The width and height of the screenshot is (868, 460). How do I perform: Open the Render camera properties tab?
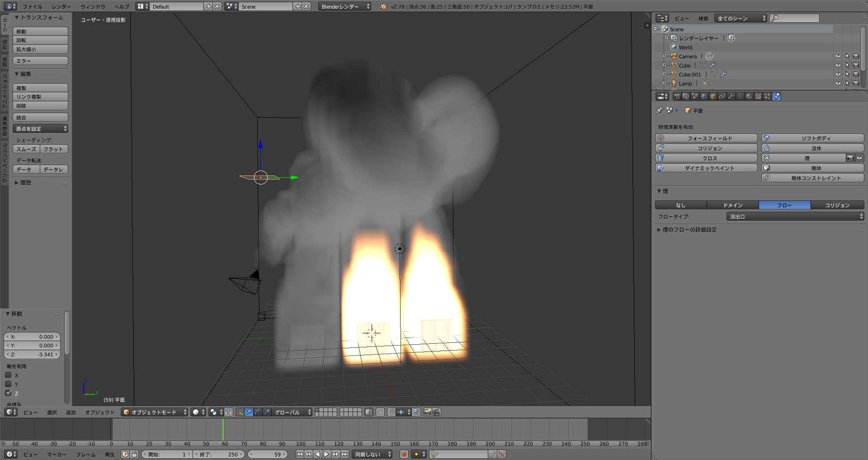tap(677, 96)
